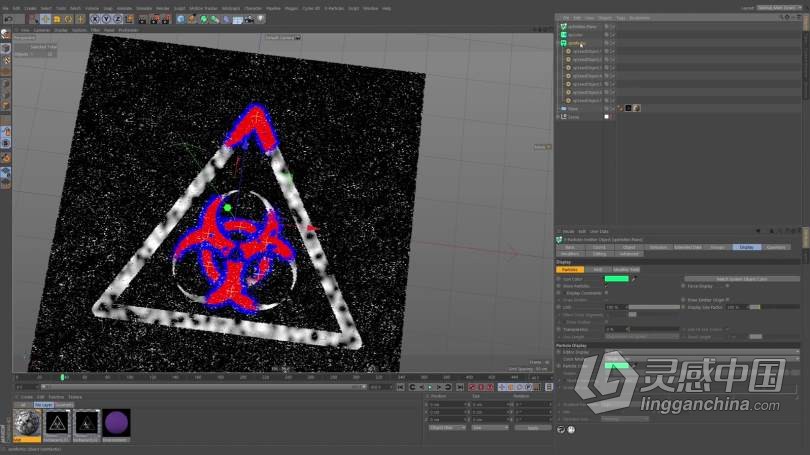Click the red record keyframe button

pos(472,387)
